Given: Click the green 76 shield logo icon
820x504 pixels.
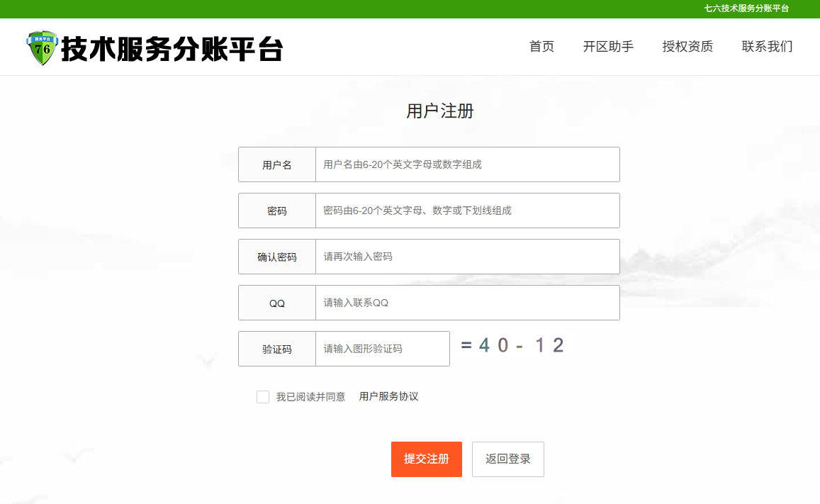Looking at the screenshot, I should click(42, 47).
